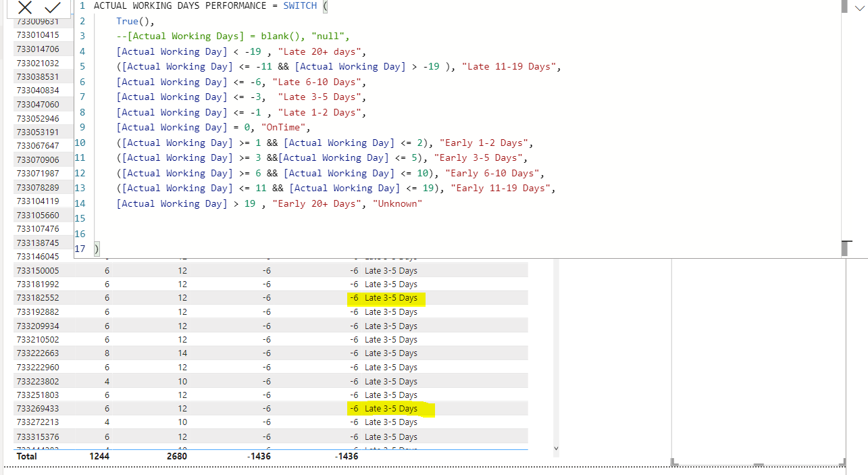Click the "Unknown" default string
Viewport: 868px width, 475px height.
click(397, 203)
